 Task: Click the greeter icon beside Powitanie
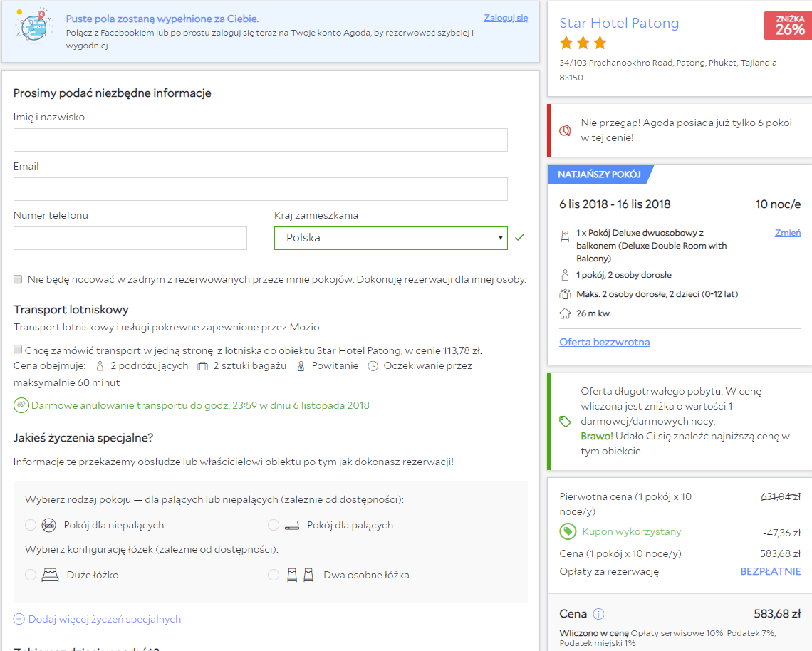coord(301,366)
